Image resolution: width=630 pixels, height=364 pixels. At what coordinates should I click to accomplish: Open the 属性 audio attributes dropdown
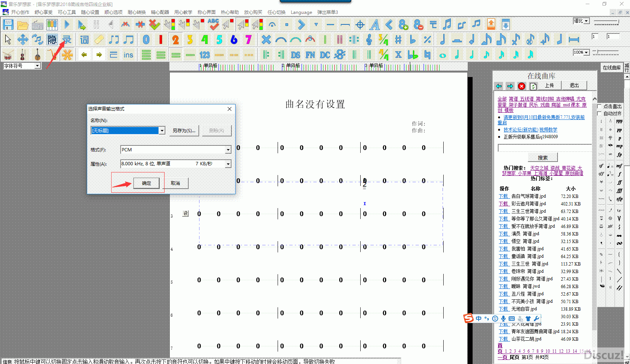pos(228,164)
